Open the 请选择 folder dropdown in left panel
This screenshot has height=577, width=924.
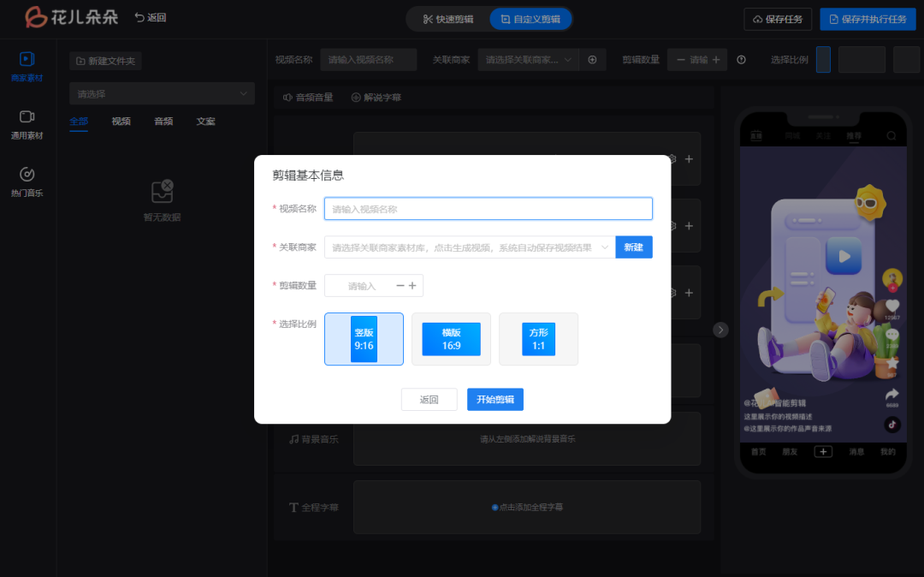(162, 93)
